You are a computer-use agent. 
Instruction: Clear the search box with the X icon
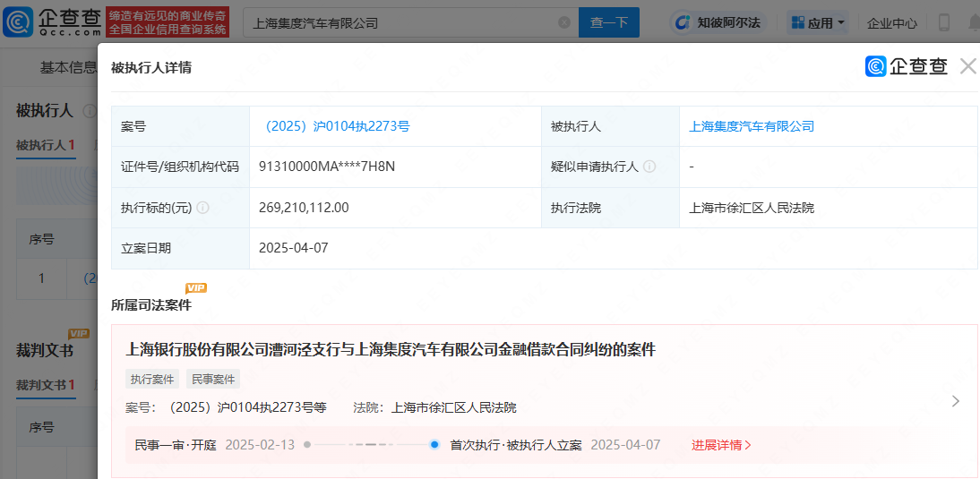(563, 22)
